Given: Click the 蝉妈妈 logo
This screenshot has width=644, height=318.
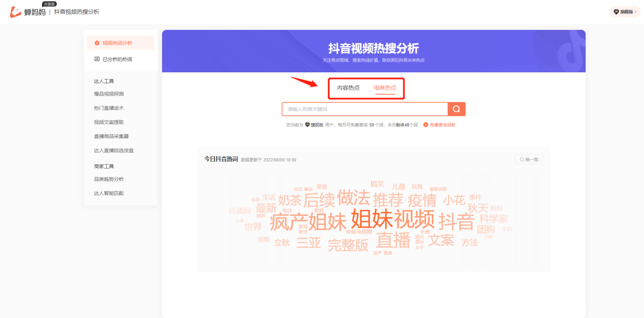Looking at the screenshot, I should tap(28, 12).
